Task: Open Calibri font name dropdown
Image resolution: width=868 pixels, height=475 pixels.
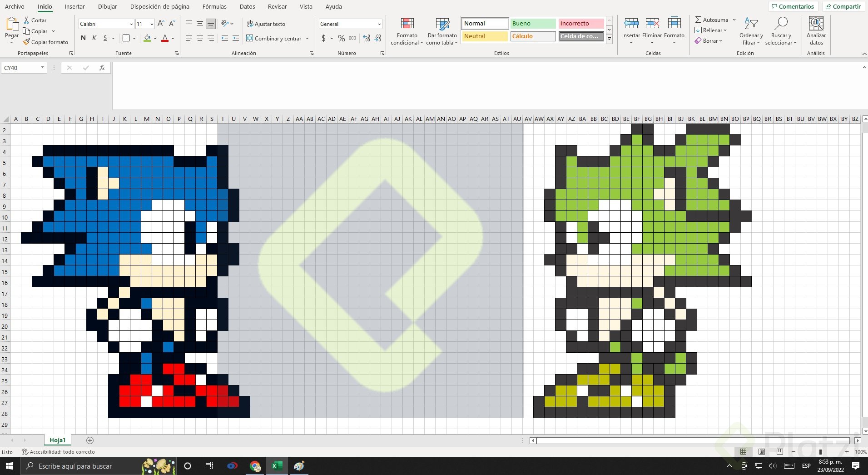Action: (x=131, y=24)
